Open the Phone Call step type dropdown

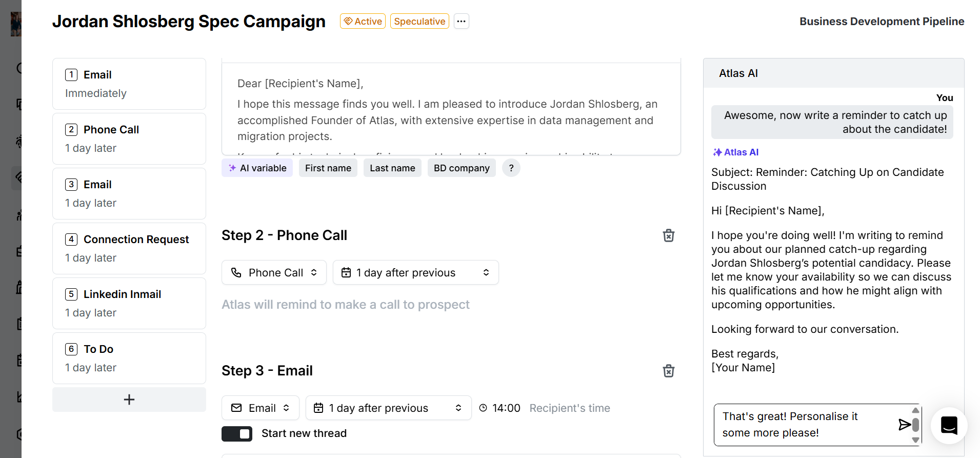(274, 273)
